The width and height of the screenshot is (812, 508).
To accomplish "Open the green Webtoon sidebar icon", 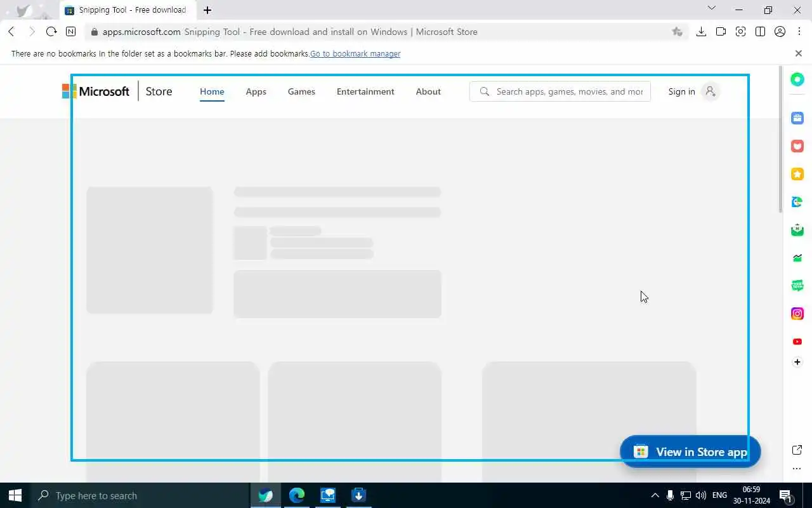I will (x=797, y=286).
